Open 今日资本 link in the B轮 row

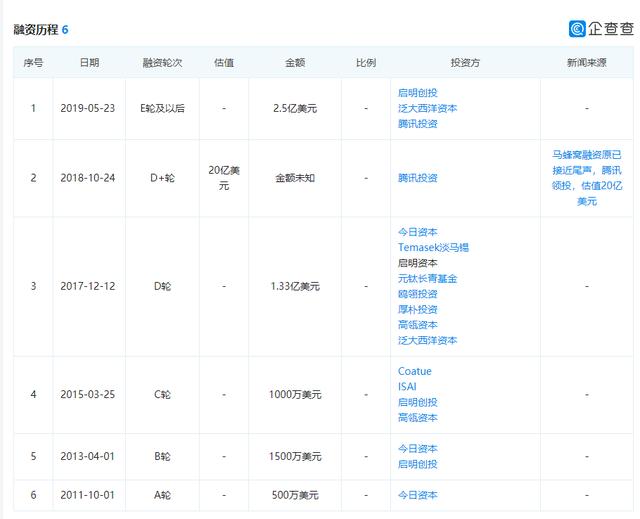coord(418,449)
